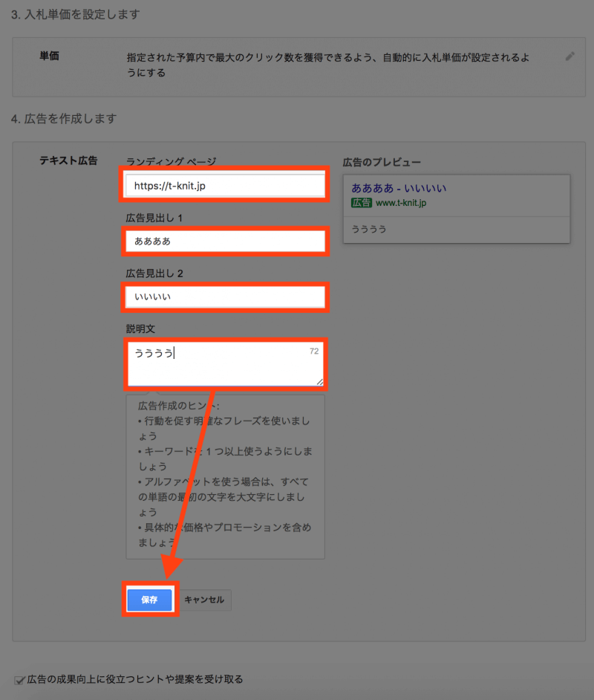
Task: Click the character counter 72
Action: [314, 351]
